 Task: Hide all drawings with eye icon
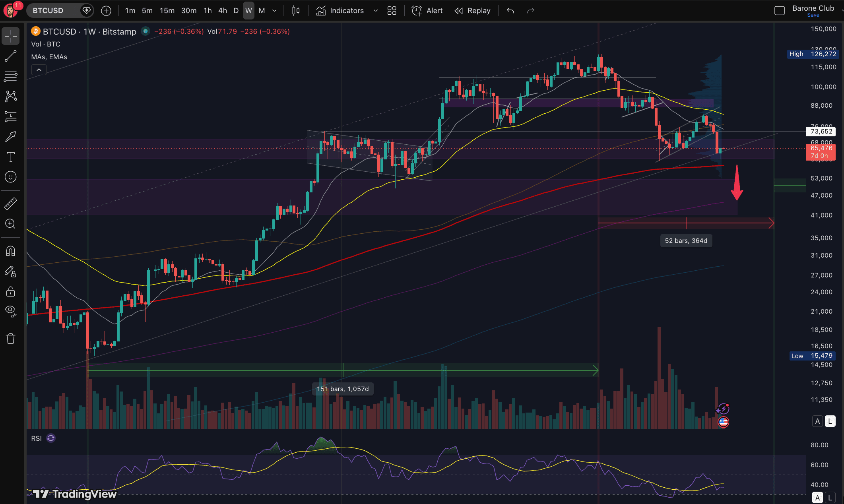click(x=11, y=311)
